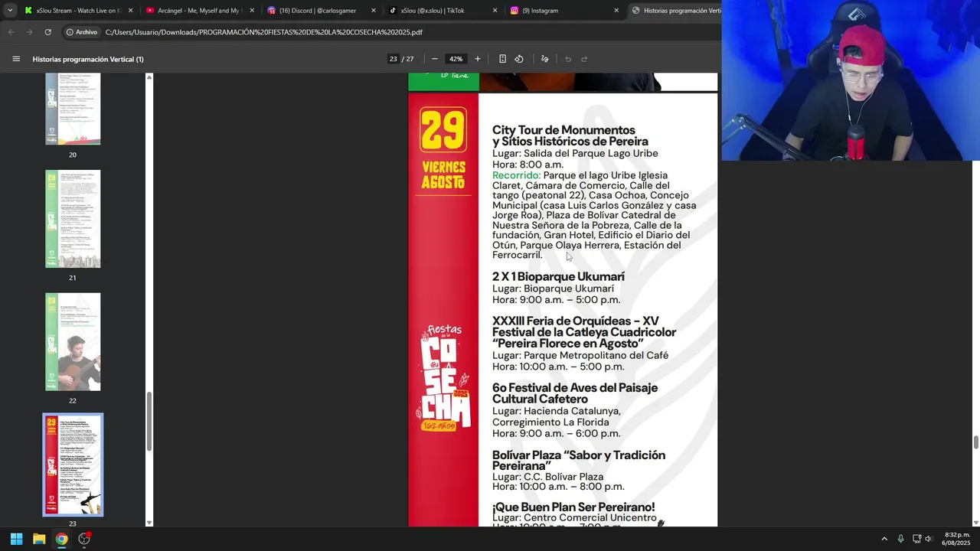
Task: Close the Instagram tab
Action: click(x=616, y=11)
